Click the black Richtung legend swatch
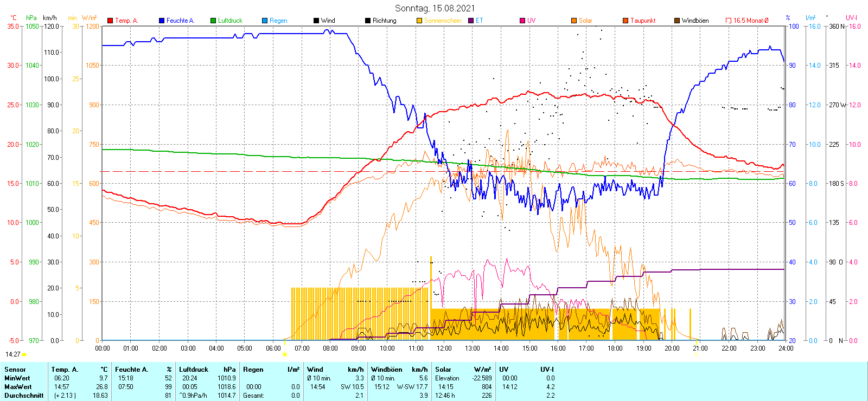The image size is (868, 401). pos(368,21)
